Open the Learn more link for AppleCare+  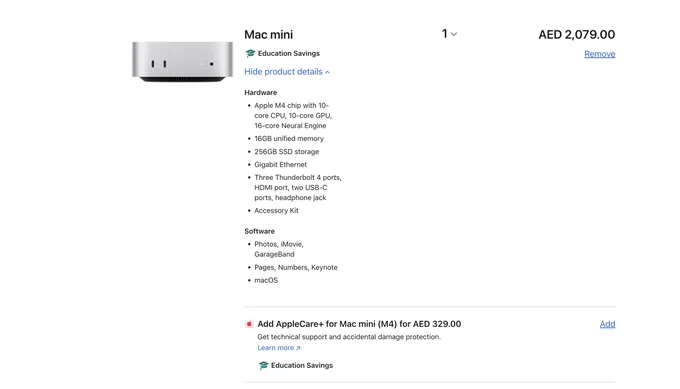pos(279,348)
